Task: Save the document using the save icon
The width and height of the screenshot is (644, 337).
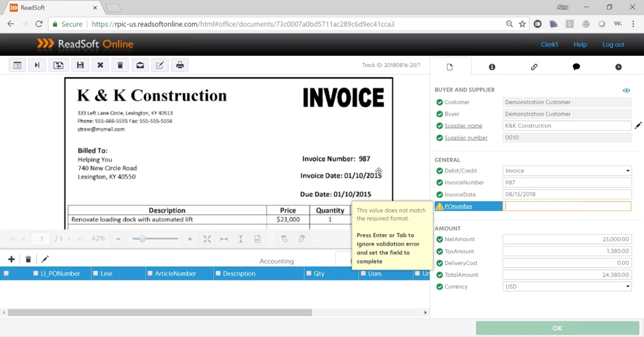Action: tap(80, 64)
